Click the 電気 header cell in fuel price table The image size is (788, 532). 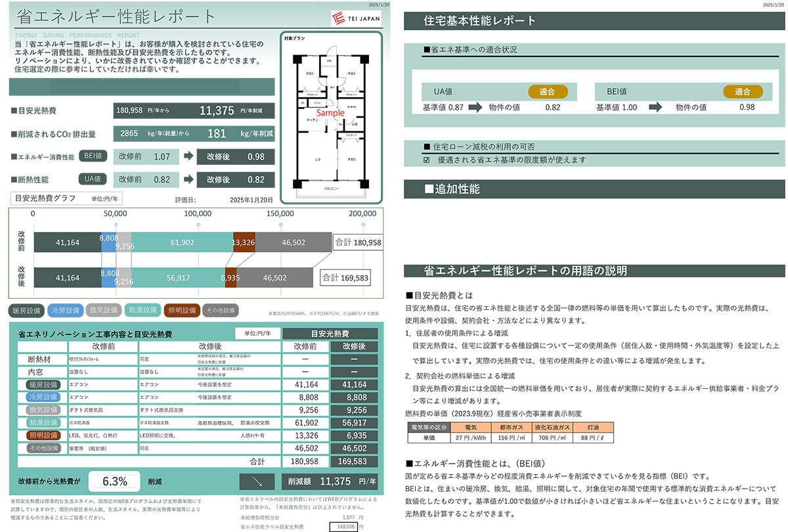pos(471,428)
